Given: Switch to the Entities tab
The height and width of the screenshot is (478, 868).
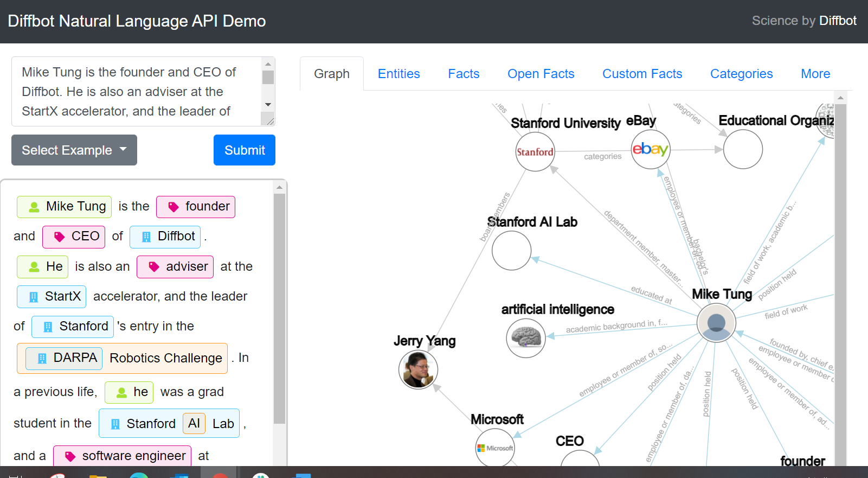Looking at the screenshot, I should 399,74.
